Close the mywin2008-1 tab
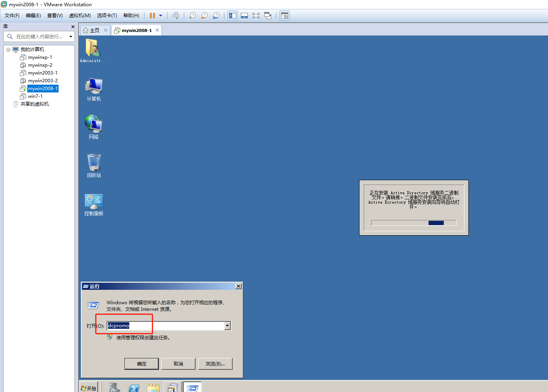 [157, 30]
